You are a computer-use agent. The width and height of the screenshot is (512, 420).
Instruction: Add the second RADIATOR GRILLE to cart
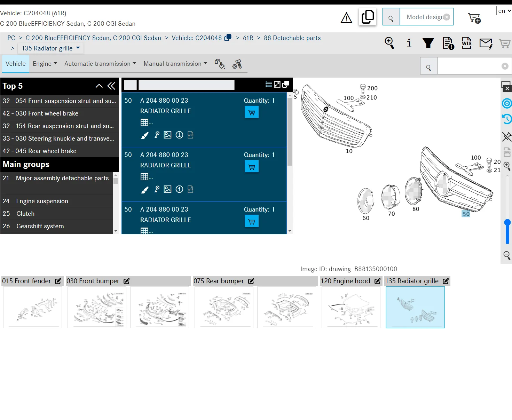coord(252,167)
